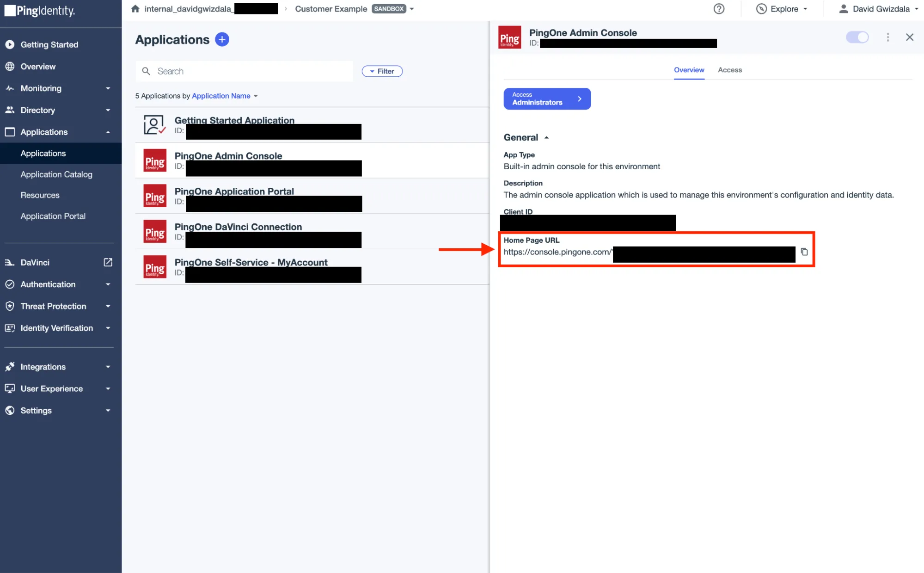
Task: Click the PingOne DaVinci Connection icon
Action: click(x=155, y=231)
